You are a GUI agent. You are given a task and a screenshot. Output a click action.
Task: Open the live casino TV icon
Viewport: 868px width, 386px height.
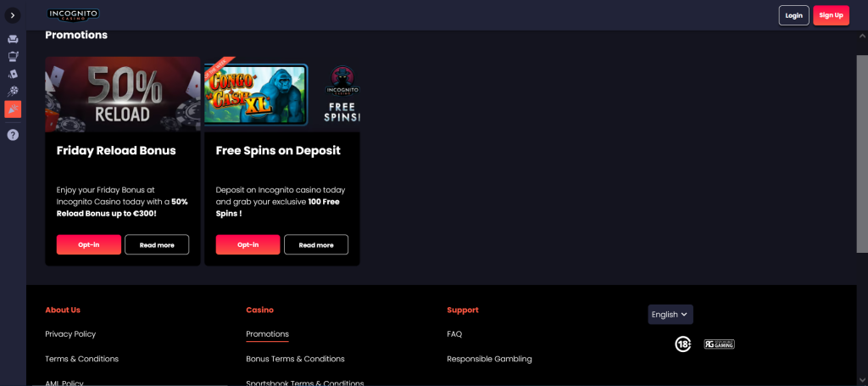pyautogui.click(x=13, y=56)
